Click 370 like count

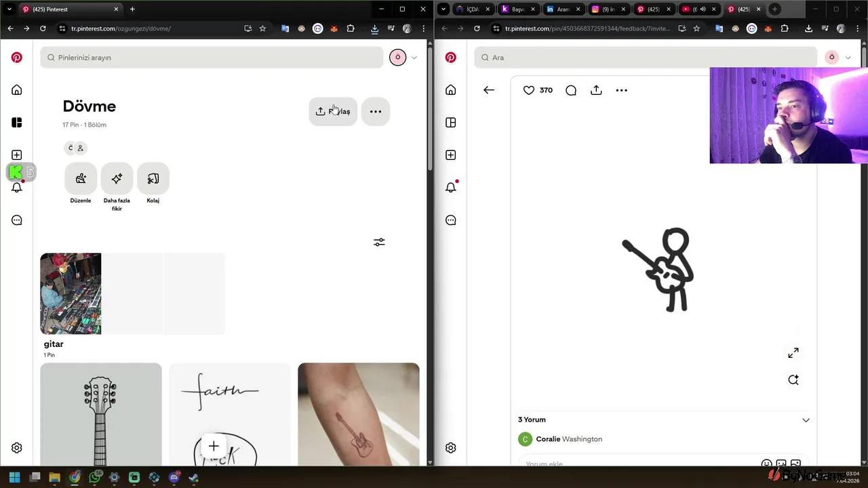point(546,90)
